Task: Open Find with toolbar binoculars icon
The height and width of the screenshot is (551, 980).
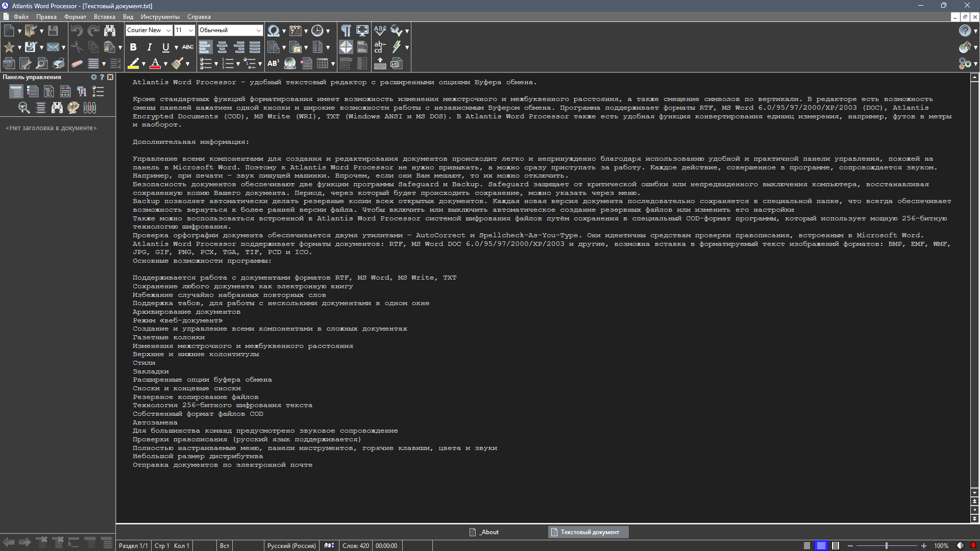Action: [x=110, y=31]
